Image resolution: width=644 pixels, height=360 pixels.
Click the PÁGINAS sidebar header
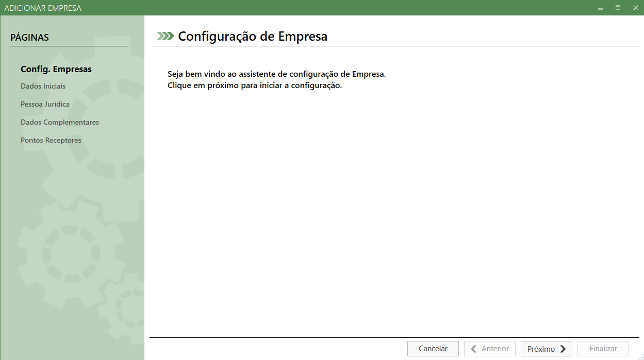[30, 38]
